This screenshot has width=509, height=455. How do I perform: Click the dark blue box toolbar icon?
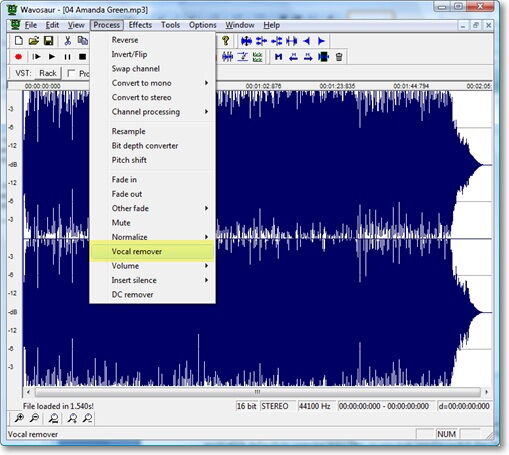point(323,57)
